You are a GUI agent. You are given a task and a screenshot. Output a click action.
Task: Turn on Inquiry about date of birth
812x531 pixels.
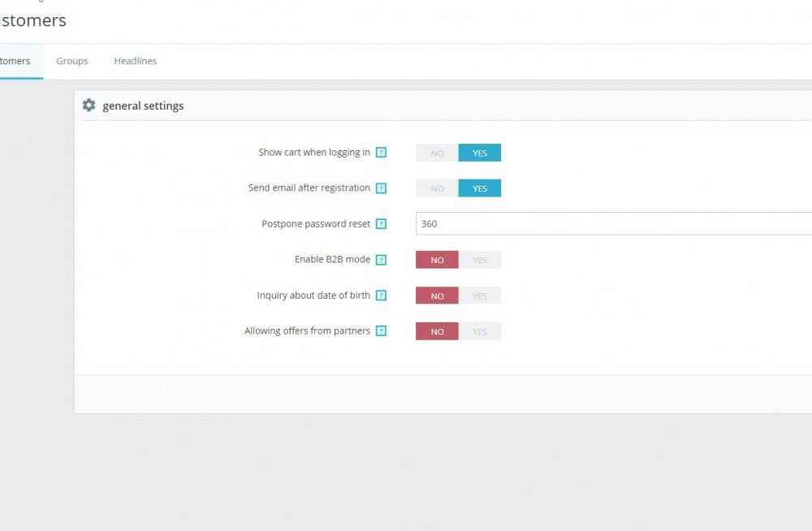click(x=480, y=296)
